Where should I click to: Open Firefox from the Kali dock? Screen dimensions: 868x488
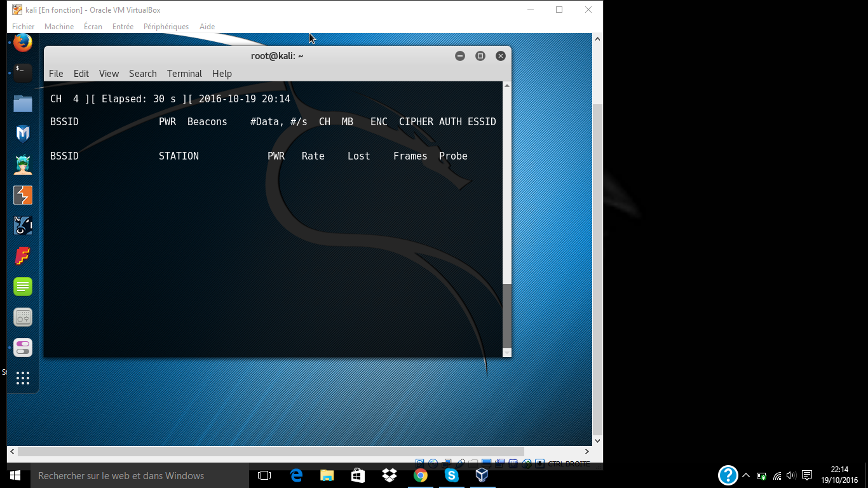pyautogui.click(x=23, y=43)
